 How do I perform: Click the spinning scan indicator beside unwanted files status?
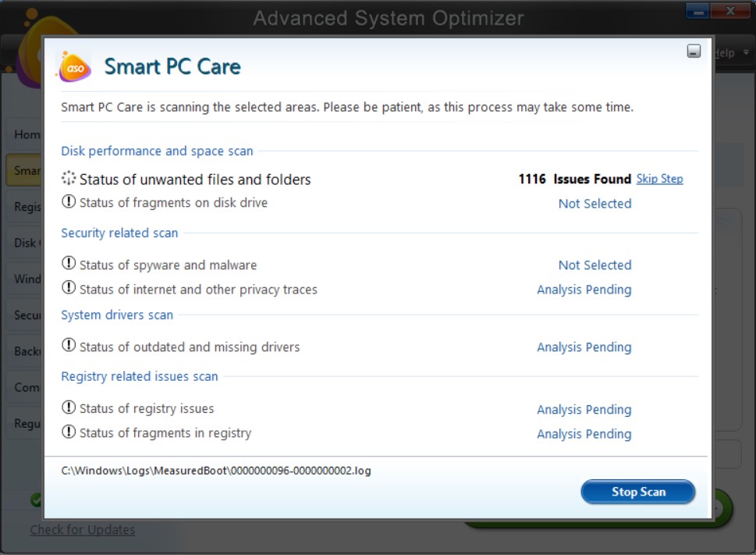[68, 178]
